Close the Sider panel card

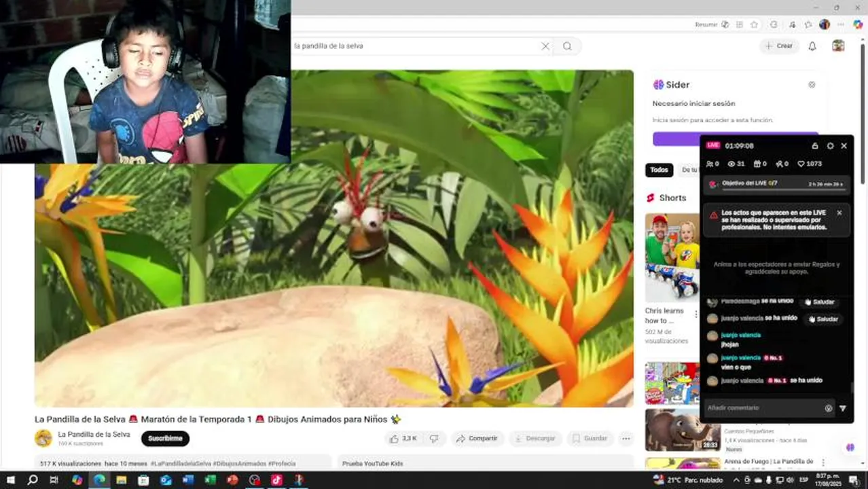click(812, 85)
